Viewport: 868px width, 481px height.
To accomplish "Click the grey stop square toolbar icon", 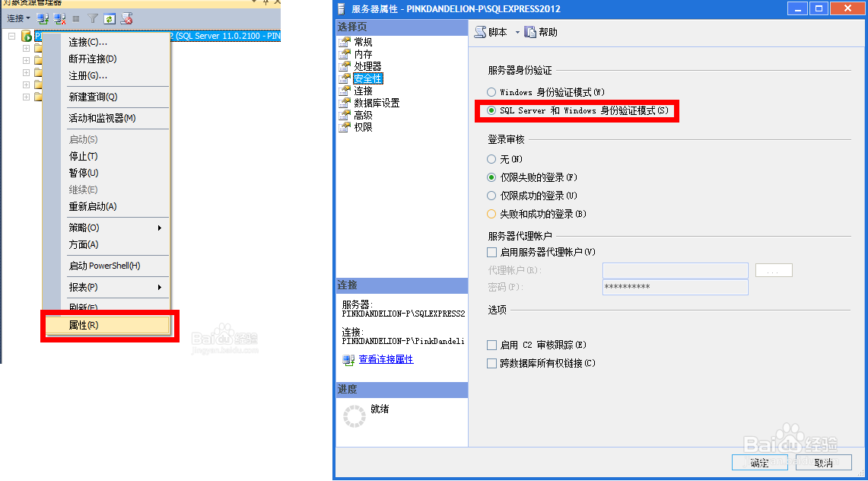I will click(76, 19).
